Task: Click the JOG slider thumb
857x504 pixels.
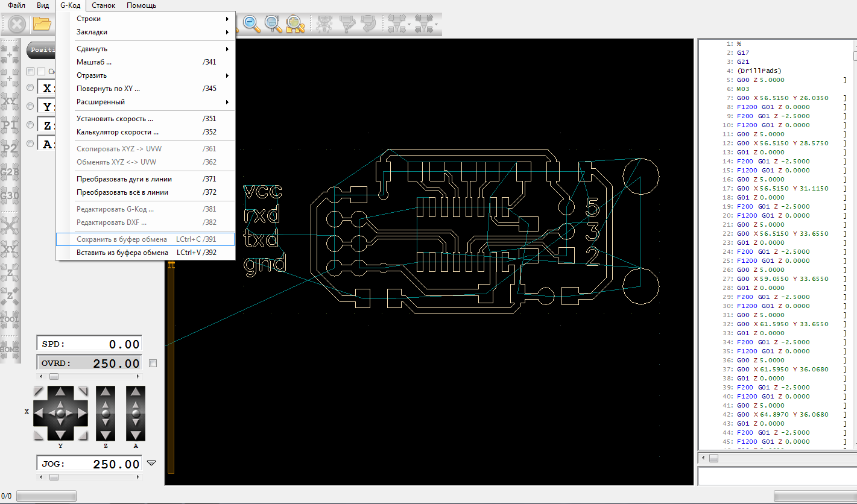Action: click(x=54, y=477)
